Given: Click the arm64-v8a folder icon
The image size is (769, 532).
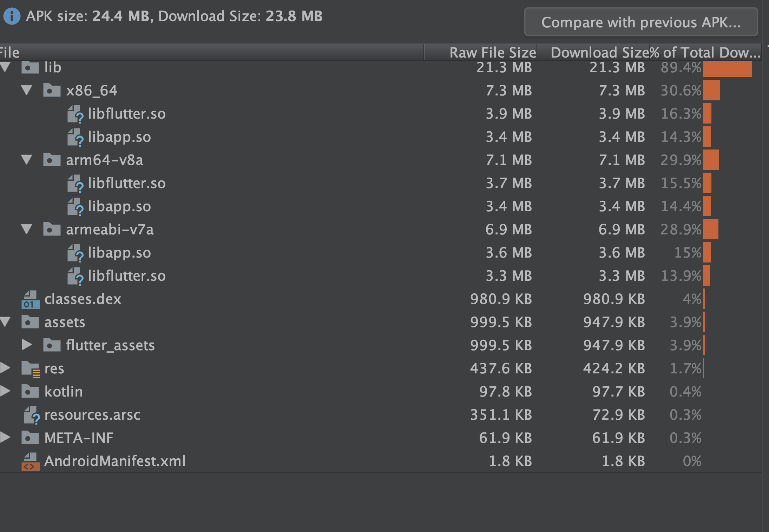Looking at the screenshot, I should (x=52, y=160).
